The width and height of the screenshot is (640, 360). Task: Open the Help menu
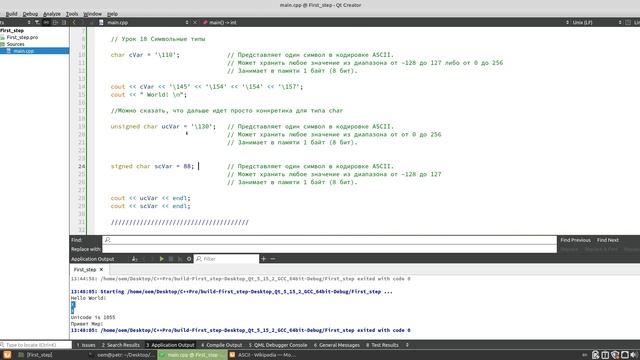(x=112, y=14)
